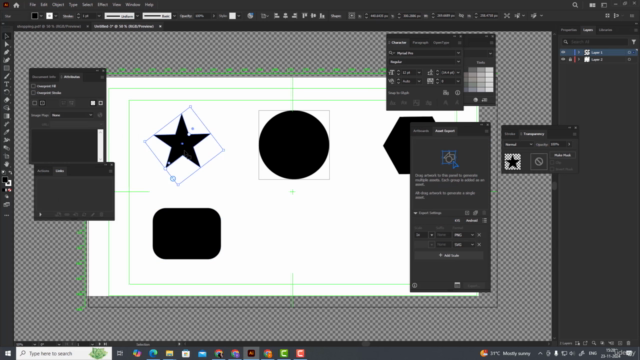Click the info icon in Asset Export panel
Image resolution: width=640 pixels, height=360 pixels.
[x=415, y=285]
